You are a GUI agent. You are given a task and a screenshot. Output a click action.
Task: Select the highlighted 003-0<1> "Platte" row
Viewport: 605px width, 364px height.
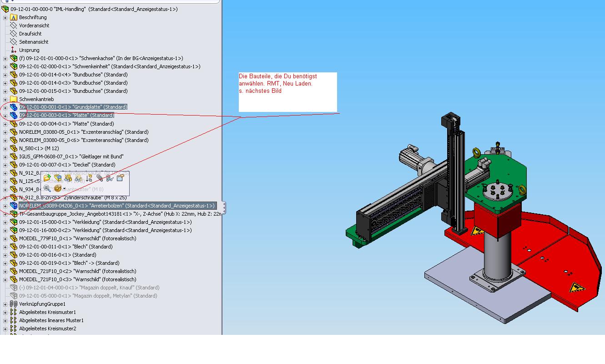pos(66,116)
